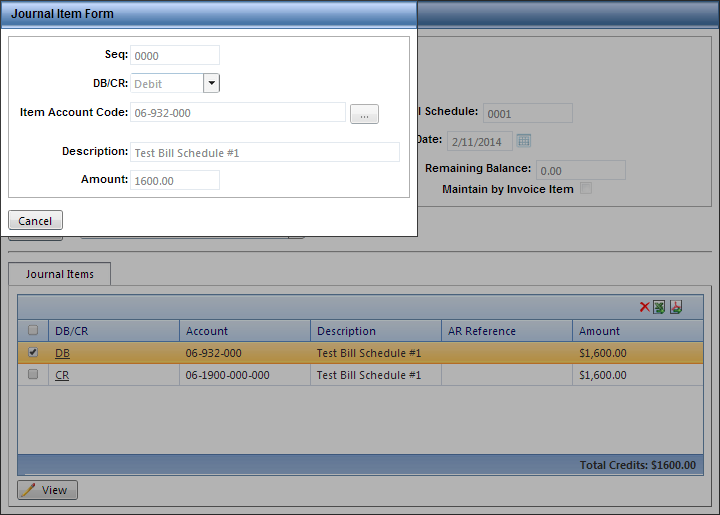Toggle Maintain by Invoice Item checkbox

[x=586, y=188]
